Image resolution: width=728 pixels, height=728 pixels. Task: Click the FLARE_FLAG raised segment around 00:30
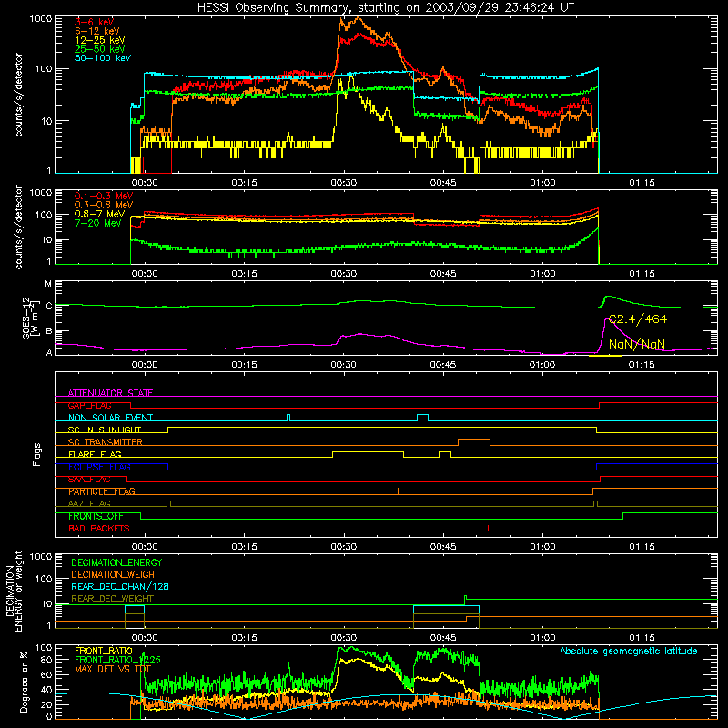coord(369,451)
